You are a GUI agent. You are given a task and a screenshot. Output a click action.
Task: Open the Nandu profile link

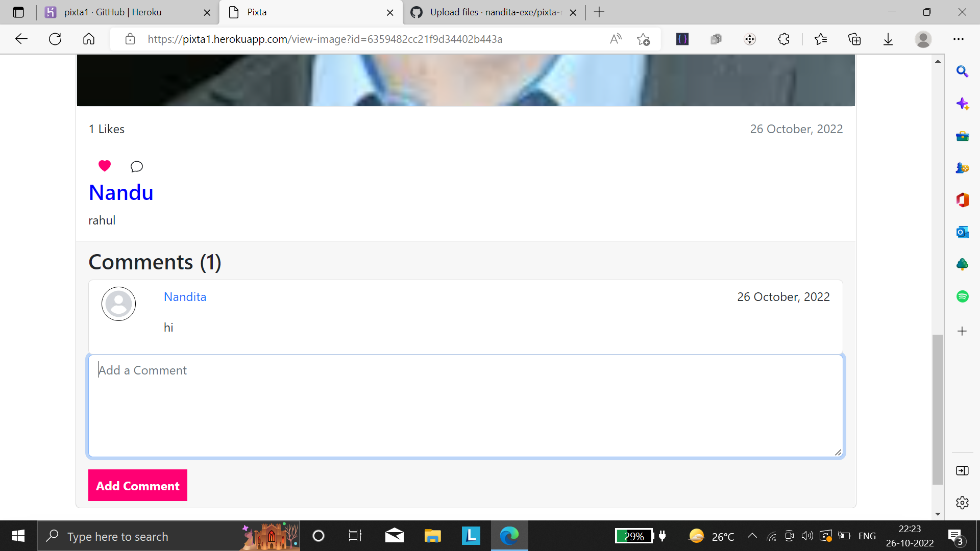[121, 193]
